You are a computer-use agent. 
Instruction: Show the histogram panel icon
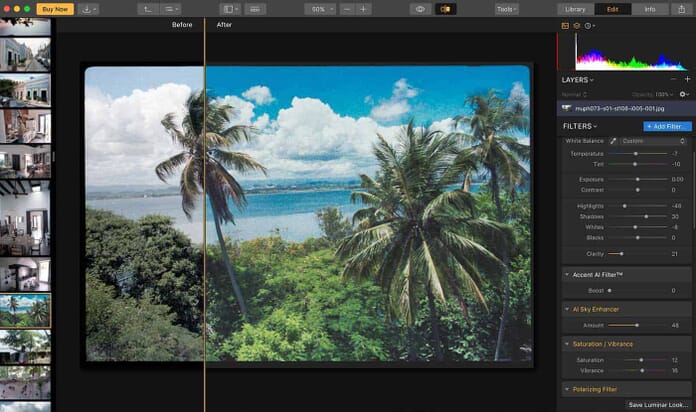point(565,26)
